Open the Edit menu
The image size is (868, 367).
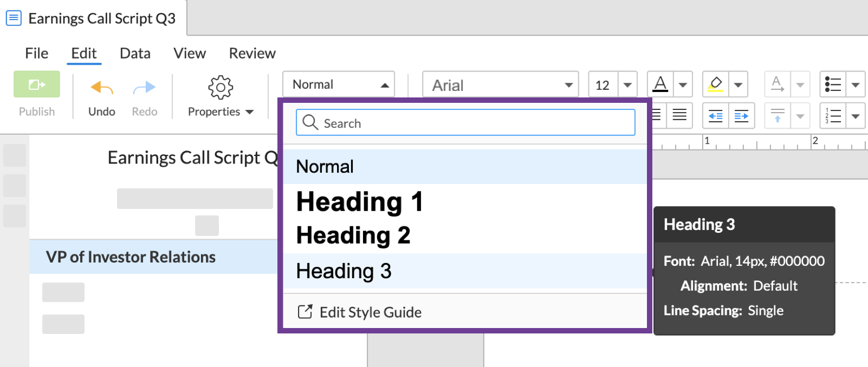click(x=83, y=53)
